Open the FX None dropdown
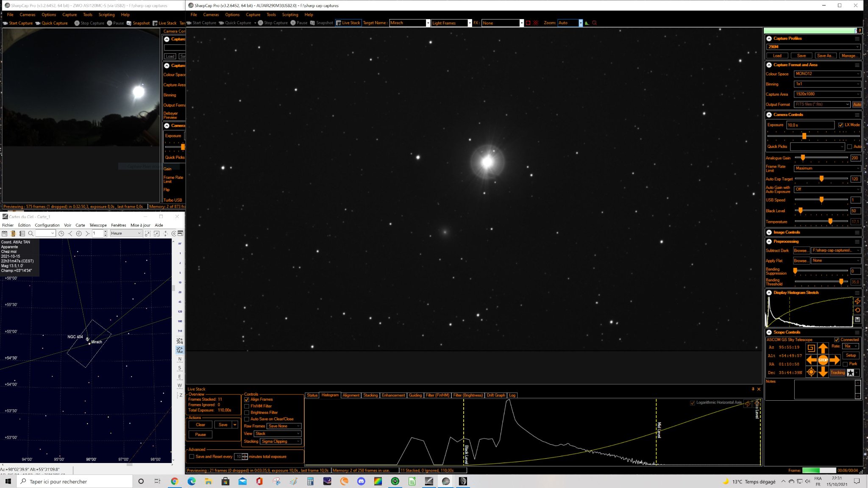868x488 pixels. [503, 23]
